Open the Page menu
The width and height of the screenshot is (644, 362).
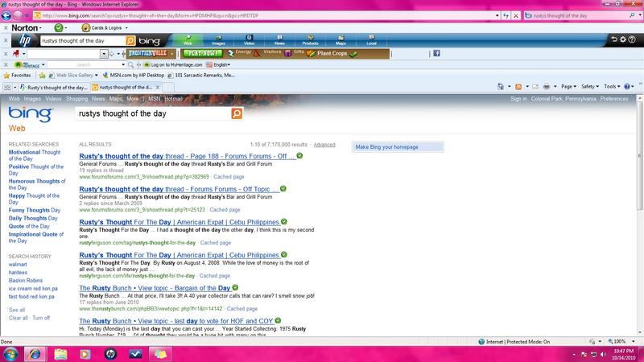click(x=568, y=87)
